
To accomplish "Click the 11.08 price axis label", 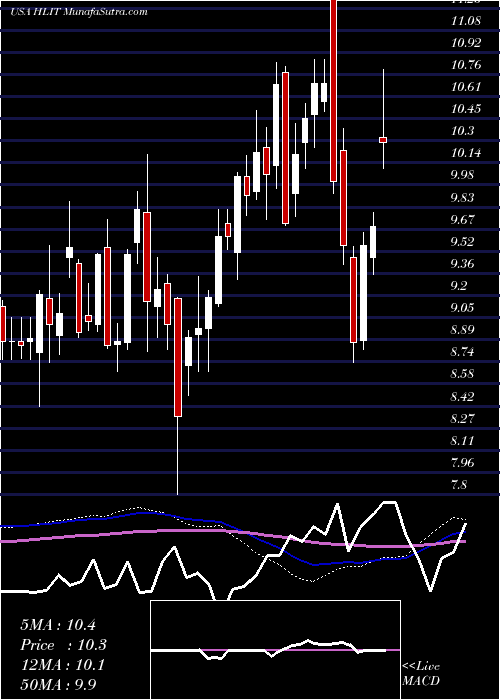I will [x=466, y=21].
